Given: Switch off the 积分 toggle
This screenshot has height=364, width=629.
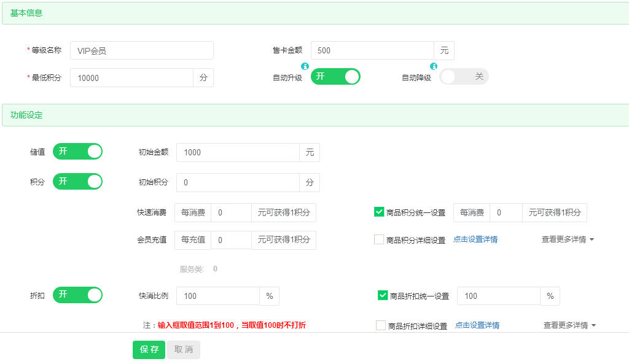Looking at the screenshot, I should pos(77,182).
